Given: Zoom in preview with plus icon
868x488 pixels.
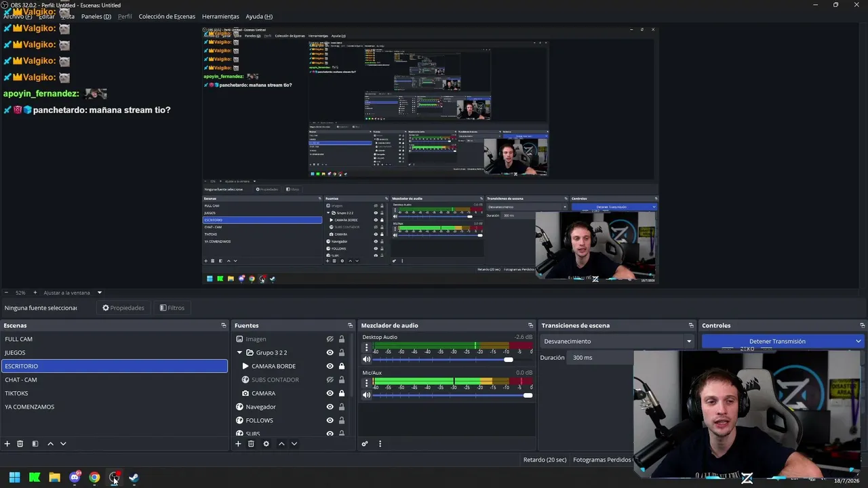Looking at the screenshot, I should pyautogui.click(x=35, y=293).
